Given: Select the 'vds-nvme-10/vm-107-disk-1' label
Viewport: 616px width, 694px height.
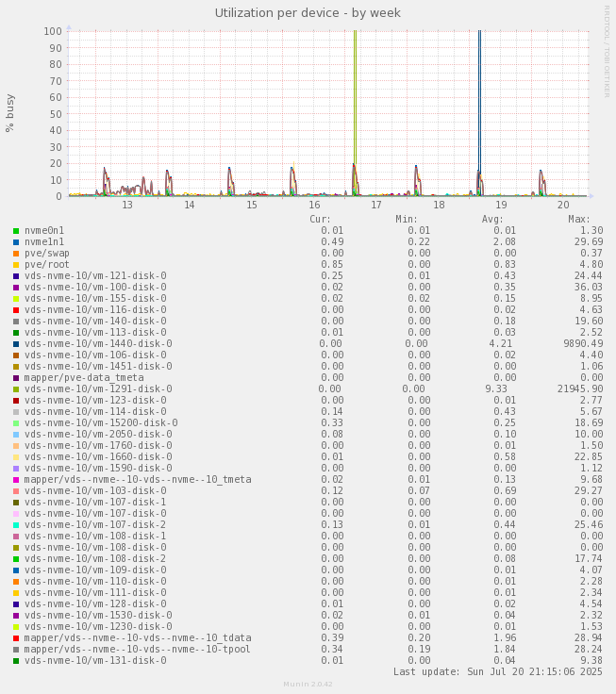Looking at the screenshot, I should click(x=95, y=503).
